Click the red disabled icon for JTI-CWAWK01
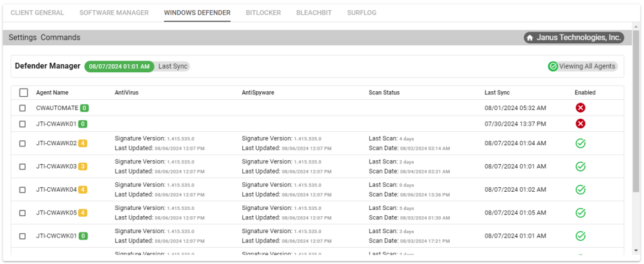This screenshot has height=264, width=644. [x=580, y=124]
